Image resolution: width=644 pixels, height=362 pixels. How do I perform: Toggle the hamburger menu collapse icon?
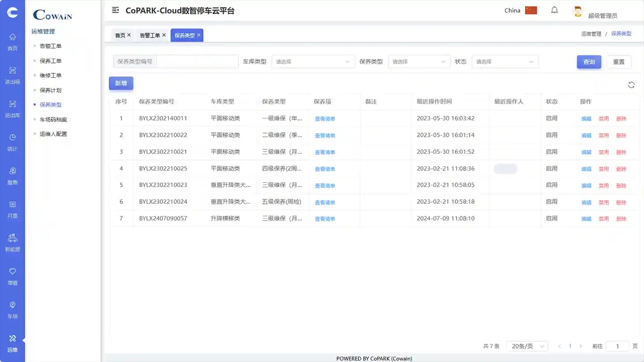pyautogui.click(x=115, y=10)
